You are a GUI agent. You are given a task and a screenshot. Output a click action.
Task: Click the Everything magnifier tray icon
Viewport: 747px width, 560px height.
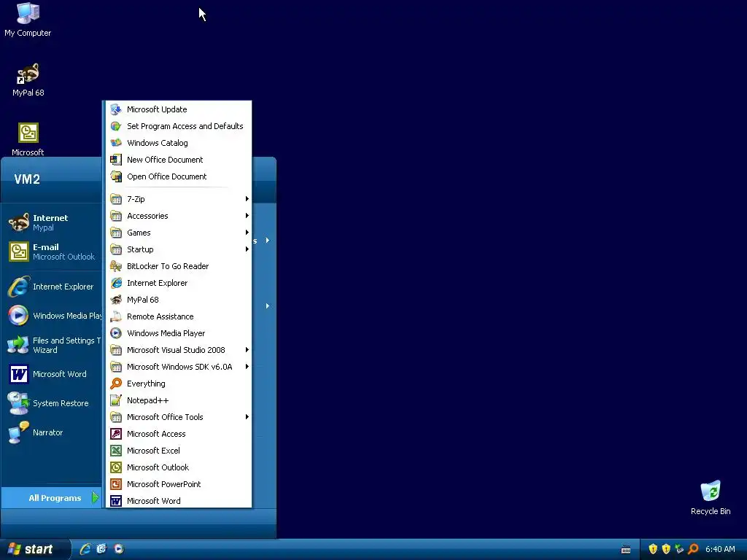tap(693, 549)
